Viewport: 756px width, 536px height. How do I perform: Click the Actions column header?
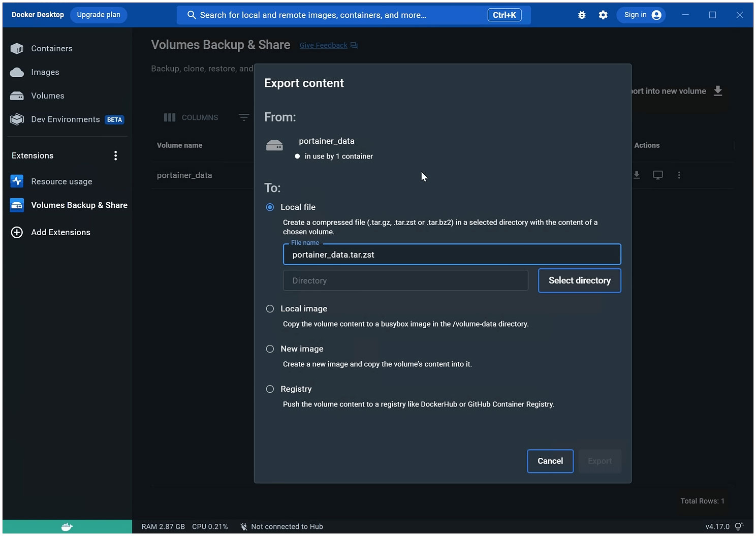click(647, 145)
